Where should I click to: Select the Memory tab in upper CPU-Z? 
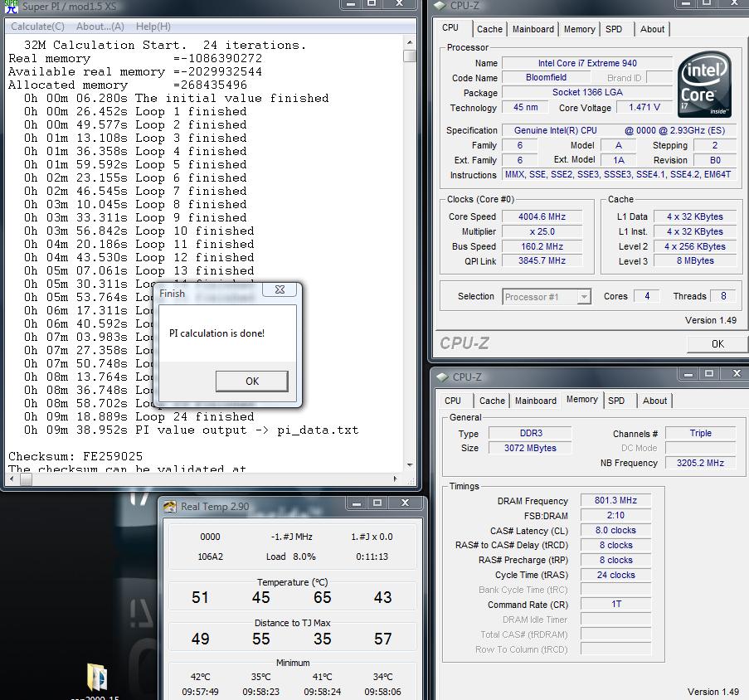580,29
